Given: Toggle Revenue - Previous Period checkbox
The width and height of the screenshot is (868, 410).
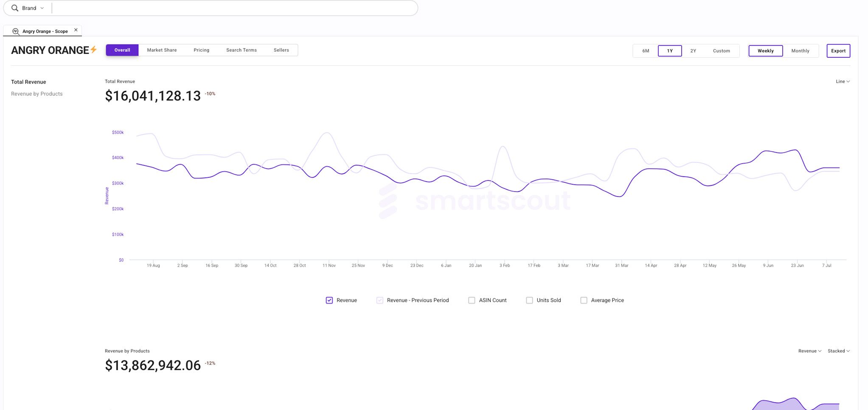Looking at the screenshot, I should tap(380, 300).
